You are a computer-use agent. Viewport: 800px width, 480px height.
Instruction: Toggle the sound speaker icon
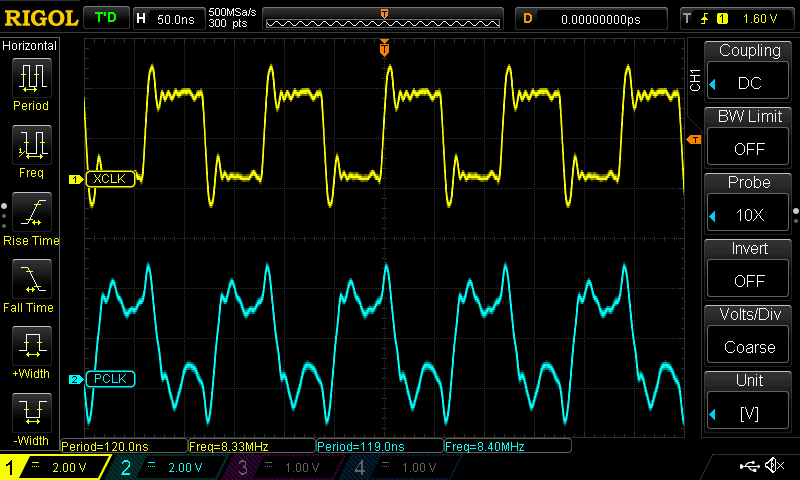coord(774,465)
